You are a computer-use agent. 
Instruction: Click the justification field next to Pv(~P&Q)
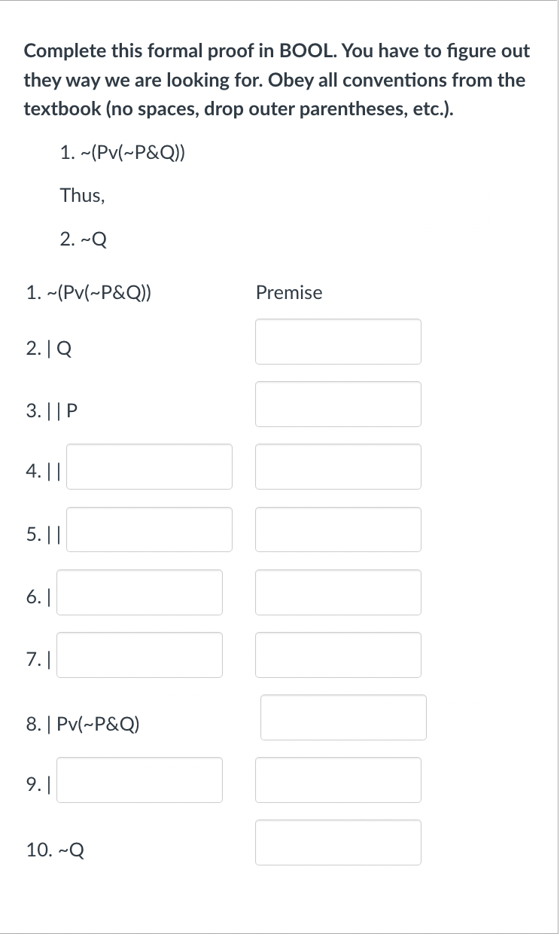[x=343, y=717]
